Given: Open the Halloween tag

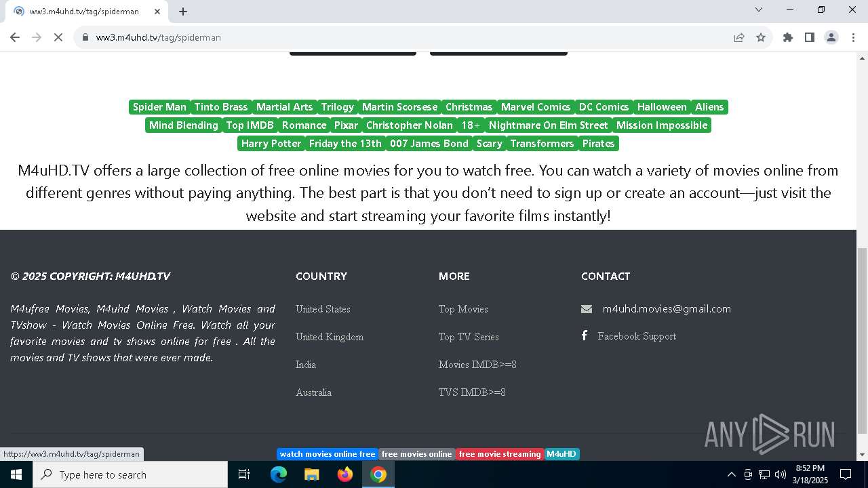Looking at the screenshot, I should pos(662,107).
